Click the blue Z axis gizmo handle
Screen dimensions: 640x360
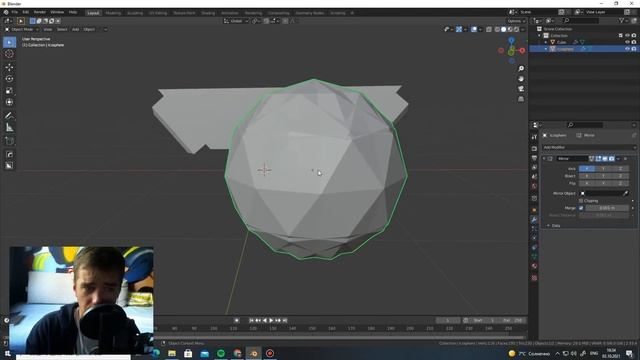tap(511, 40)
